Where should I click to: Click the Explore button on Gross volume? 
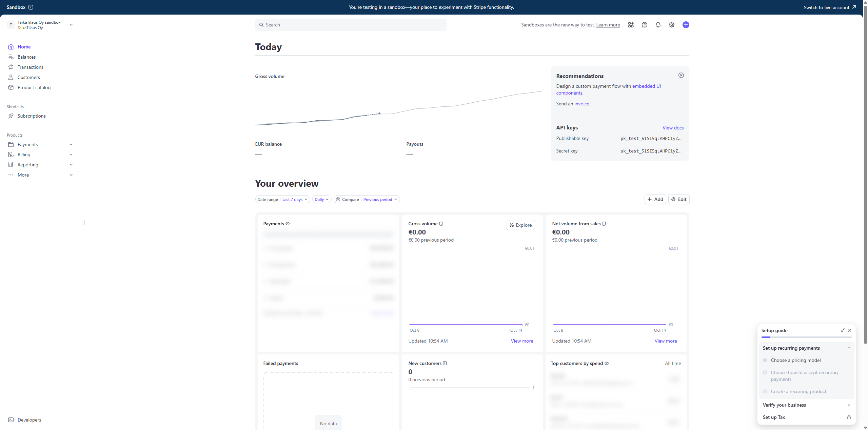tap(520, 225)
